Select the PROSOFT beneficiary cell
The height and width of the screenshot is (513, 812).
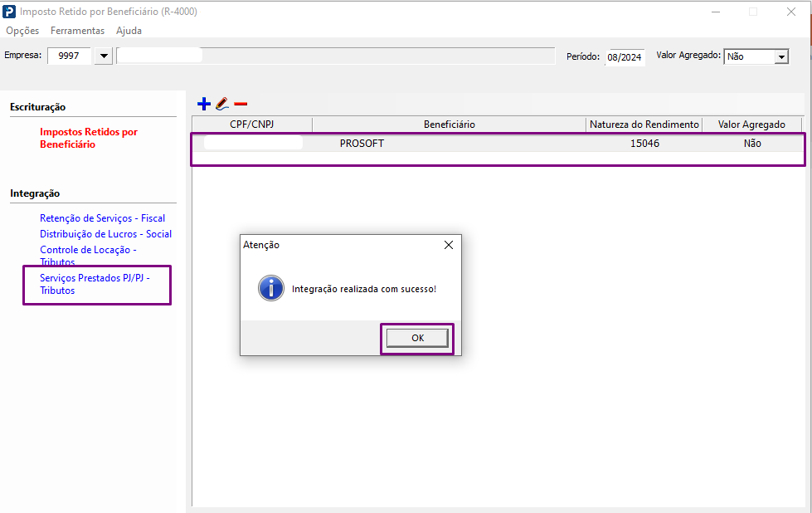coord(362,144)
